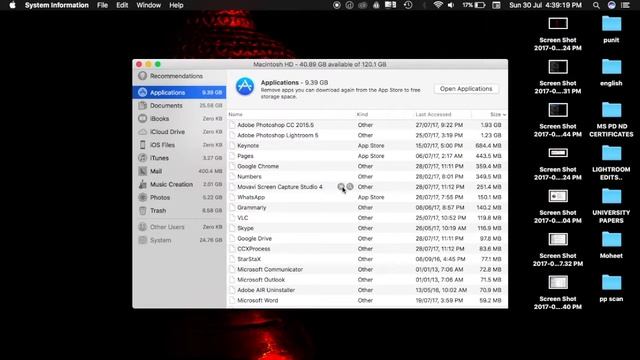
Task: Click the volume icon in menu bar
Action: coord(451,5)
